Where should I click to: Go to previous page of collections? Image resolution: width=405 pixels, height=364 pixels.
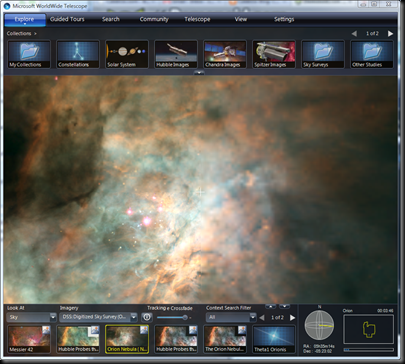(354, 33)
